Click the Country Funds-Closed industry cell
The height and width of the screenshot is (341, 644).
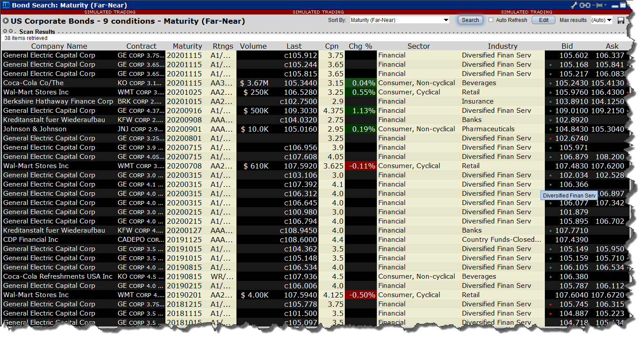click(x=503, y=240)
